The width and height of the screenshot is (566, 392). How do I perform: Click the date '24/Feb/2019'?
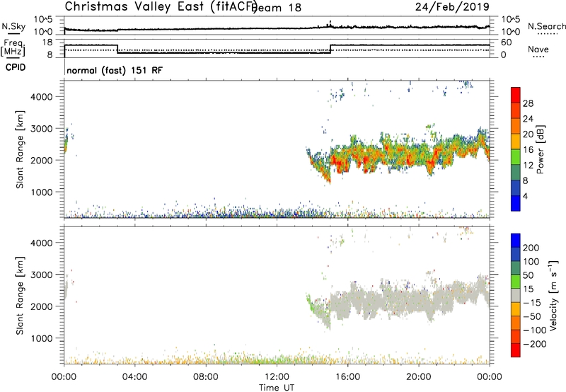click(x=452, y=6)
